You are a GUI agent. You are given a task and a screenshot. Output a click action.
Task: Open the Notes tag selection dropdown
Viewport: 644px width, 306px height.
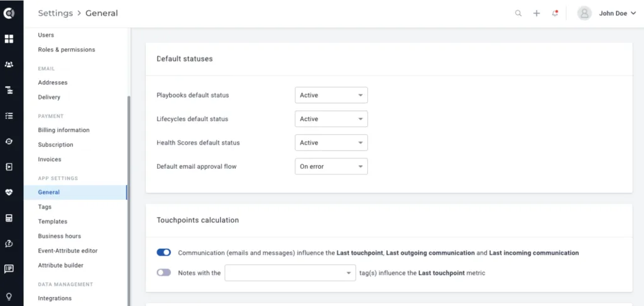tap(290, 273)
